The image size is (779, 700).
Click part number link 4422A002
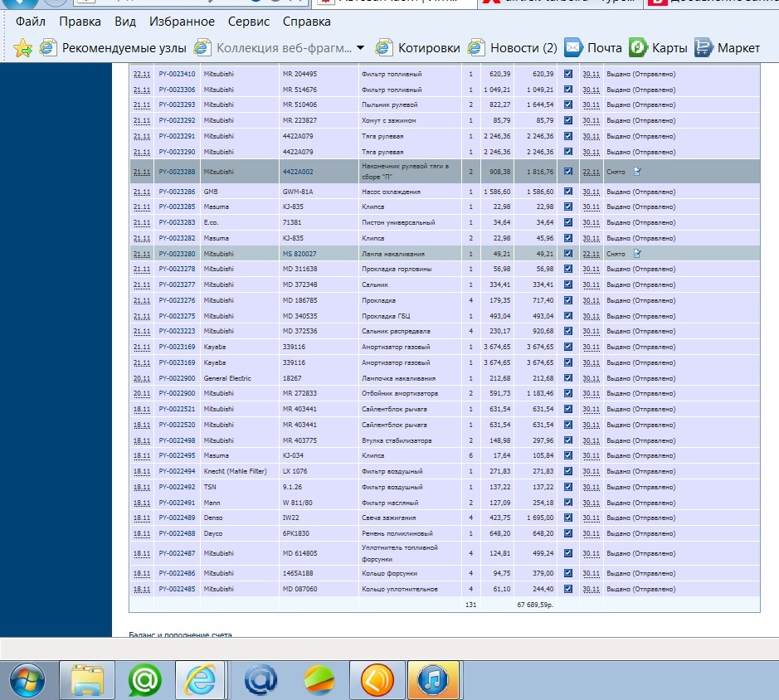coord(298,172)
